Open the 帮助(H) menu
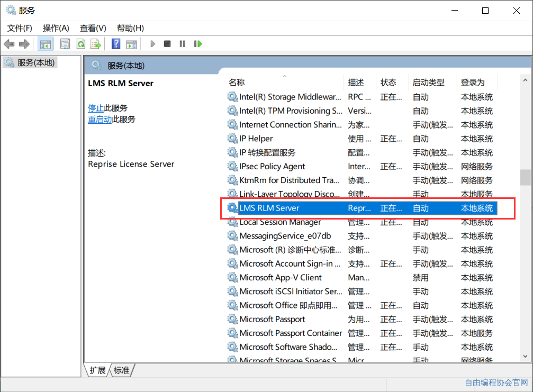Screen dimensions: 533x392 130,28
